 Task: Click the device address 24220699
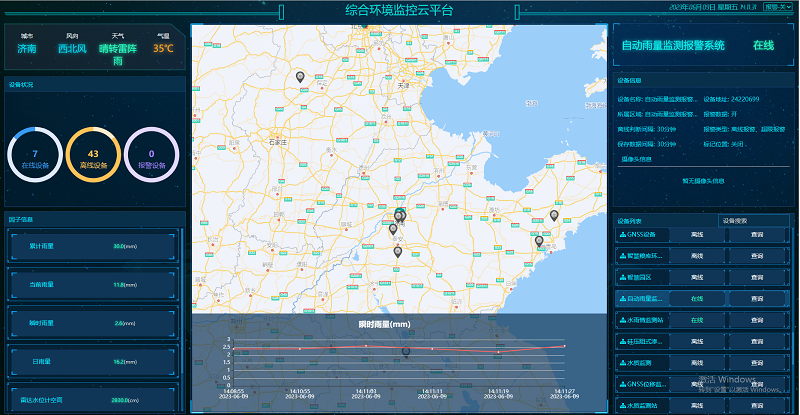[x=745, y=100]
